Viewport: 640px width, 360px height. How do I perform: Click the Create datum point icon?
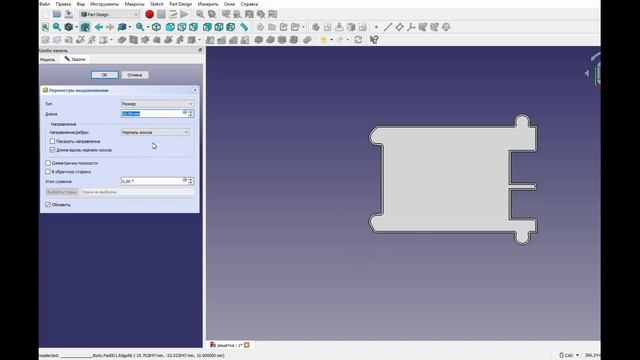[376, 27]
